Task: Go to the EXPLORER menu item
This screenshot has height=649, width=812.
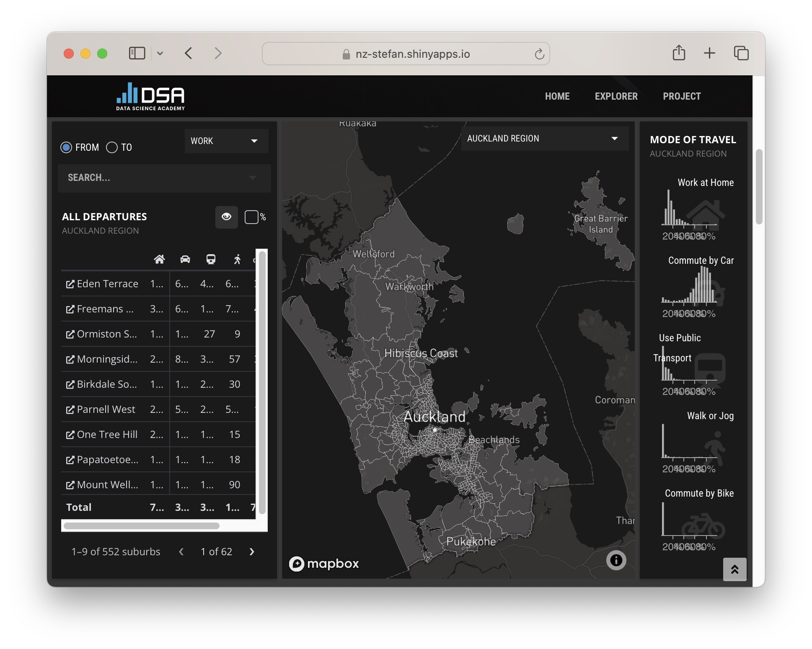Action: [x=616, y=96]
